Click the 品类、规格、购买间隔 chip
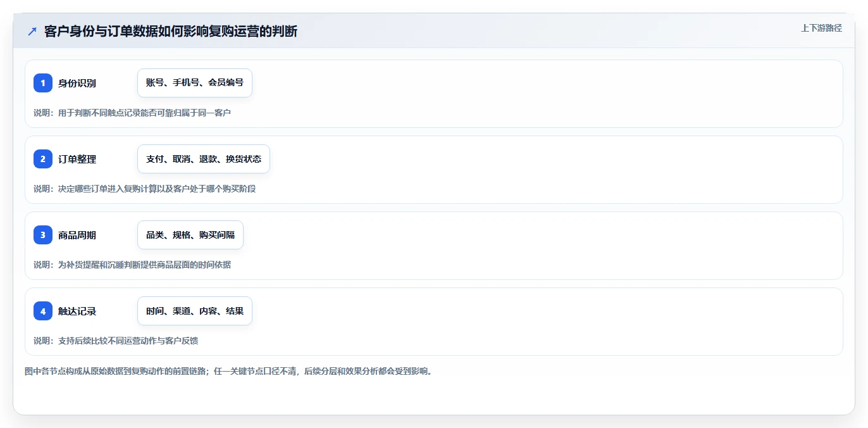Image resolution: width=868 pixels, height=428 pixels. pos(190,235)
